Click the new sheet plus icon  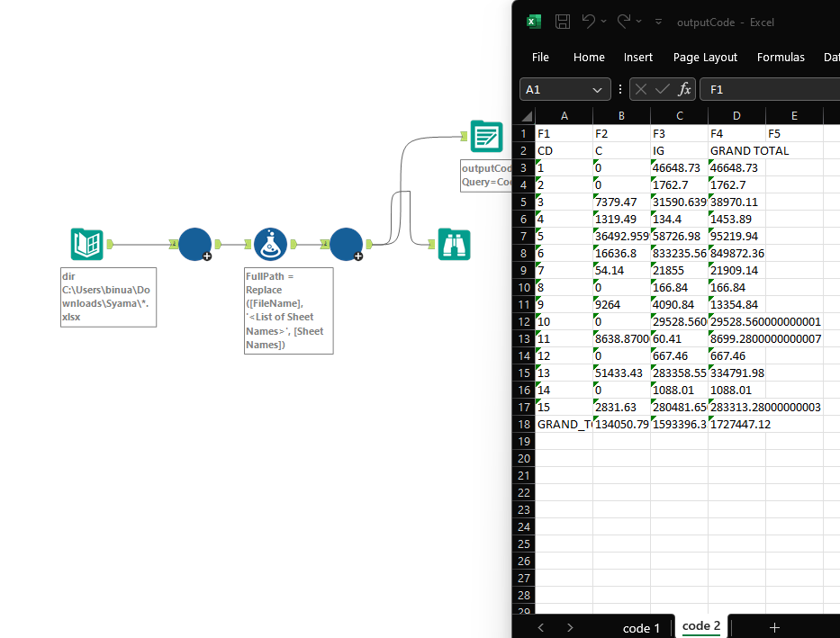pos(774,627)
